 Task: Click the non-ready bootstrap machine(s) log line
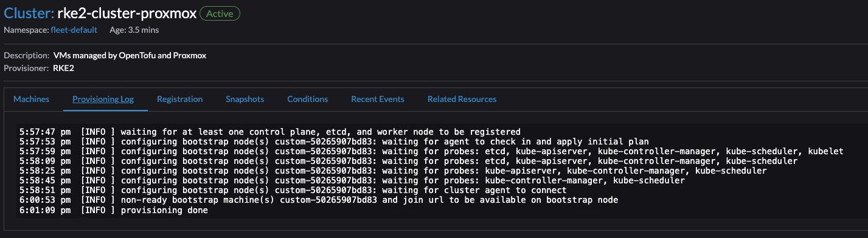pyautogui.click(x=319, y=200)
